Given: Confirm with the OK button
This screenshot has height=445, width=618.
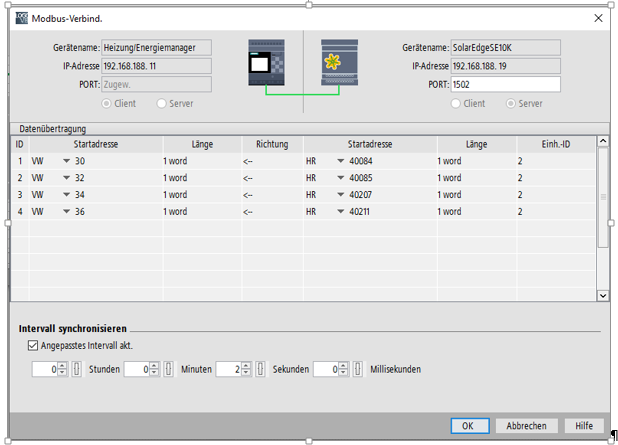Looking at the screenshot, I should tap(467, 425).
